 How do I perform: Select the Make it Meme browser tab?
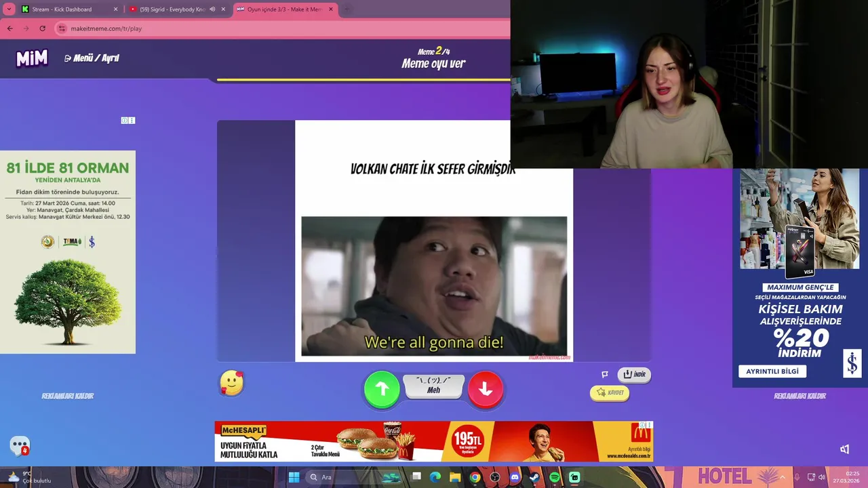[284, 9]
